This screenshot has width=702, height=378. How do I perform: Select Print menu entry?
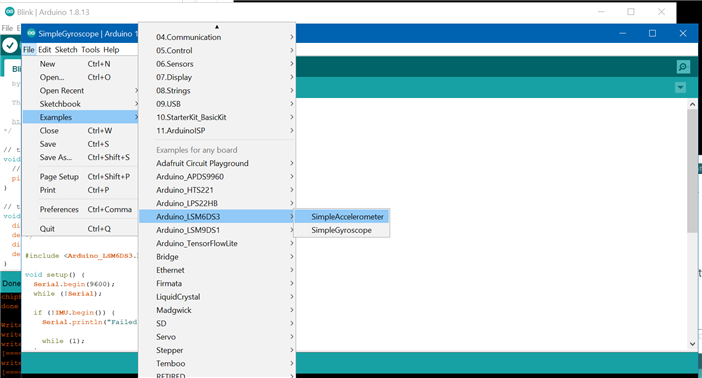click(x=81, y=190)
